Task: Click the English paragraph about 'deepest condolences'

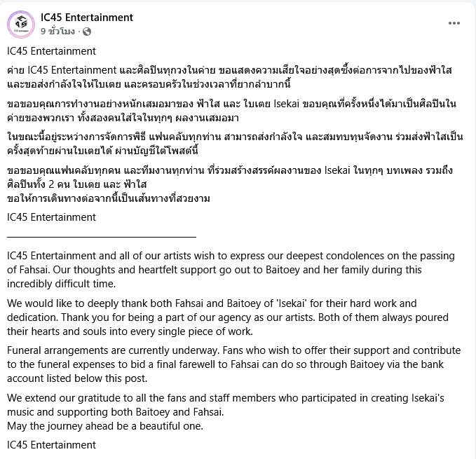Action: [x=231, y=270]
